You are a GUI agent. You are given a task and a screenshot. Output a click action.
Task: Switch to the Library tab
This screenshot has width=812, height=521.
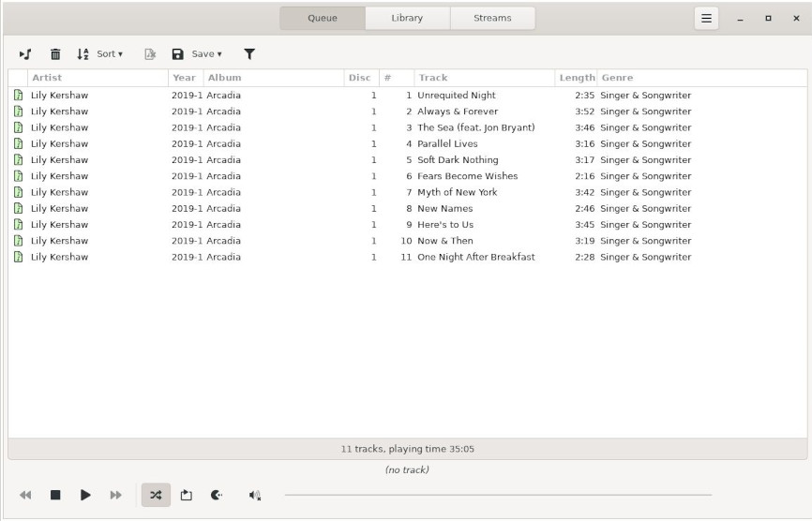click(407, 18)
